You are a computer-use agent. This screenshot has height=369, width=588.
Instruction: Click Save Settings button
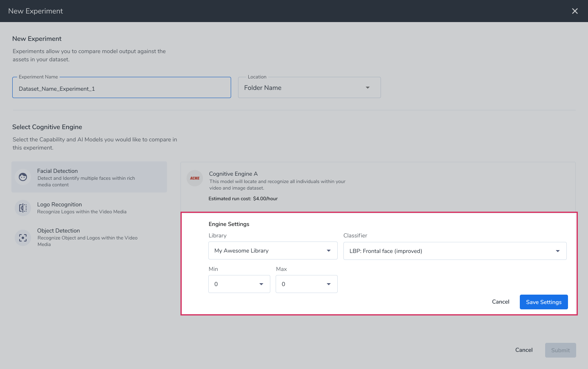[544, 302]
